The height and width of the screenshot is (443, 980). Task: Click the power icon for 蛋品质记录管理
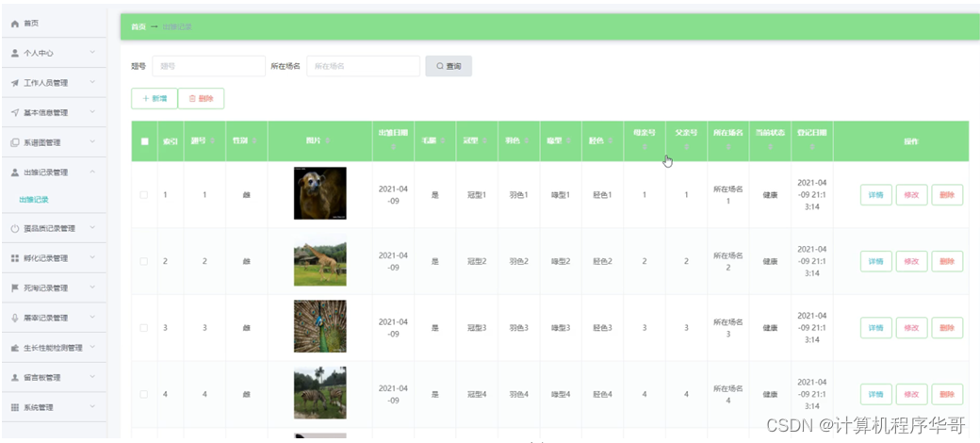click(x=15, y=229)
